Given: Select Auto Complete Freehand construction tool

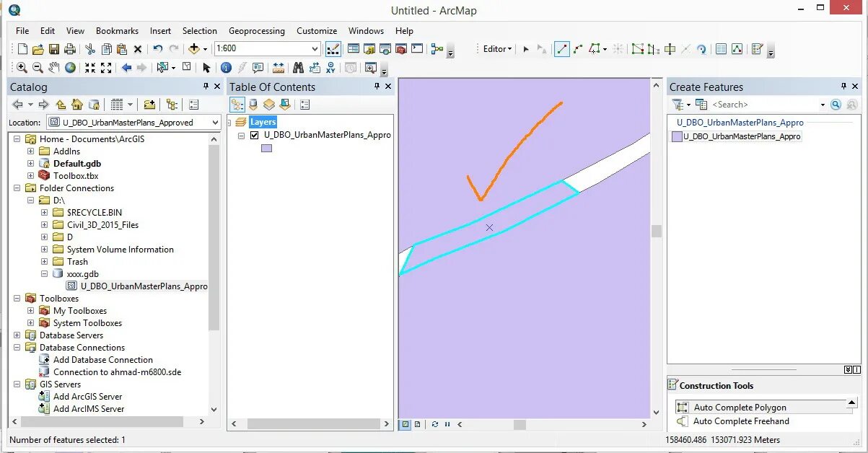Looking at the screenshot, I should coord(741,421).
